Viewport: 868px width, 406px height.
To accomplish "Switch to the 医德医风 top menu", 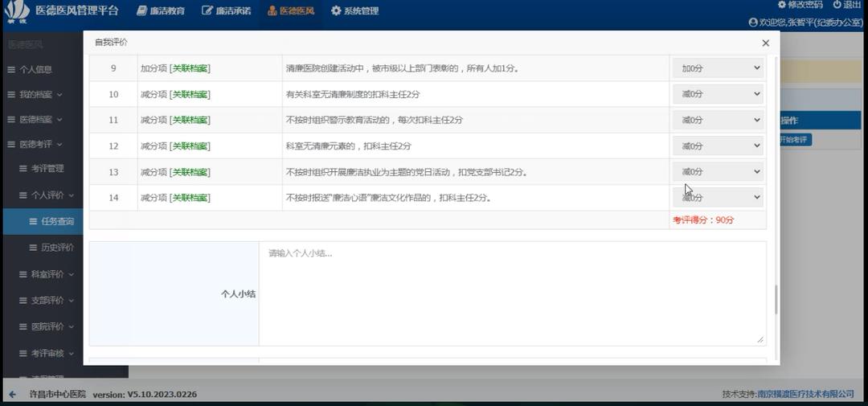I will pyautogui.click(x=291, y=10).
